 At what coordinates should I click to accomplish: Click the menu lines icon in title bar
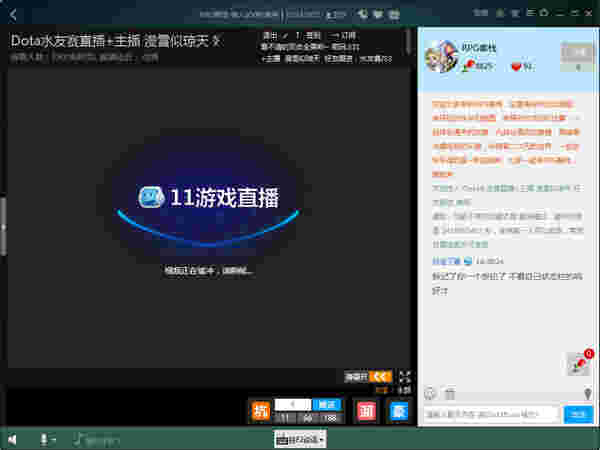530,13
